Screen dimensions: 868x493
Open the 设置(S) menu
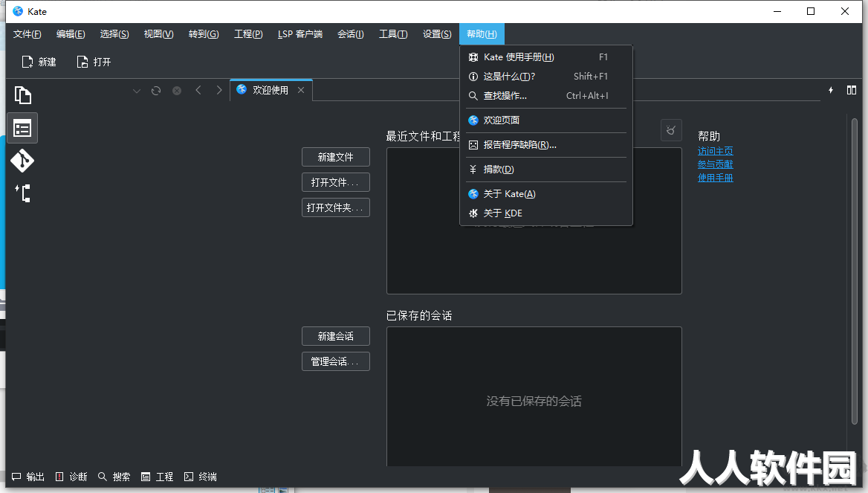tap(437, 33)
